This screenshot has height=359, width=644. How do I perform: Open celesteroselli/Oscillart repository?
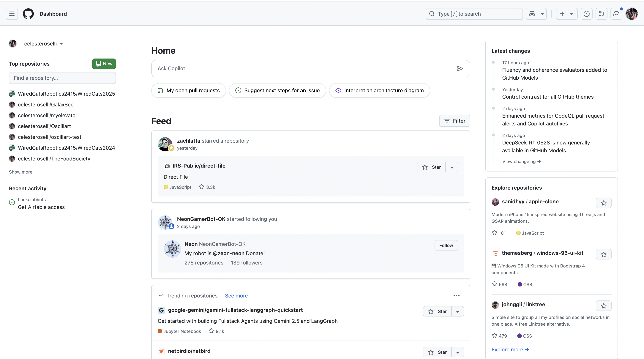[44, 126]
